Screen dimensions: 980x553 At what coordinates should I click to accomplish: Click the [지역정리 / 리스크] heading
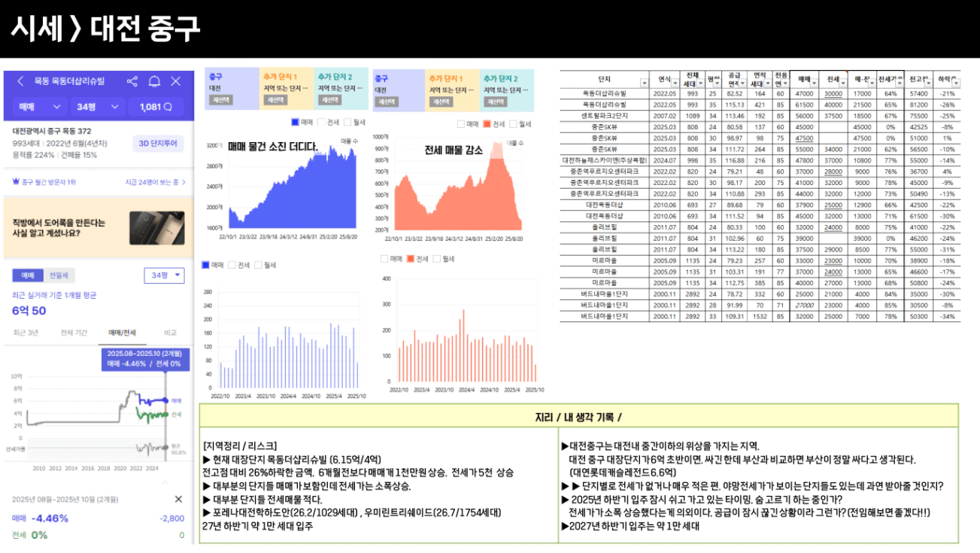240,445
